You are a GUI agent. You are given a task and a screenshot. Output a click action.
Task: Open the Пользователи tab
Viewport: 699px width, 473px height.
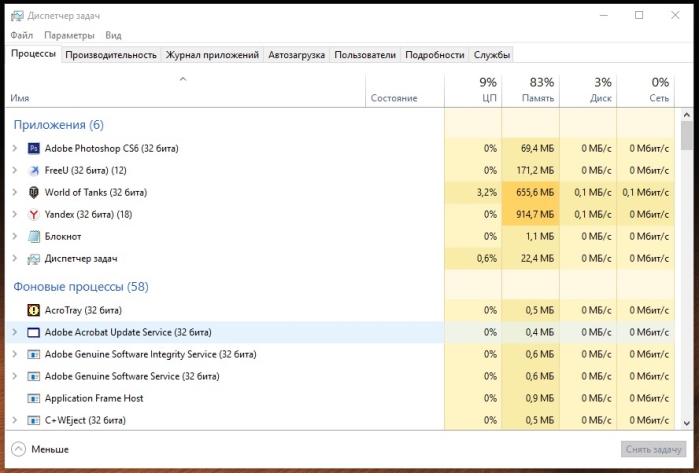pos(365,55)
